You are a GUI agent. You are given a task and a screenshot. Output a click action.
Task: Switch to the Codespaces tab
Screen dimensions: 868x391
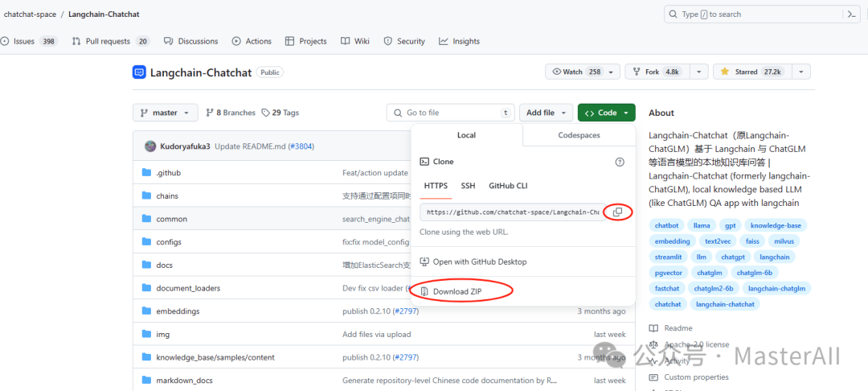(x=579, y=135)
